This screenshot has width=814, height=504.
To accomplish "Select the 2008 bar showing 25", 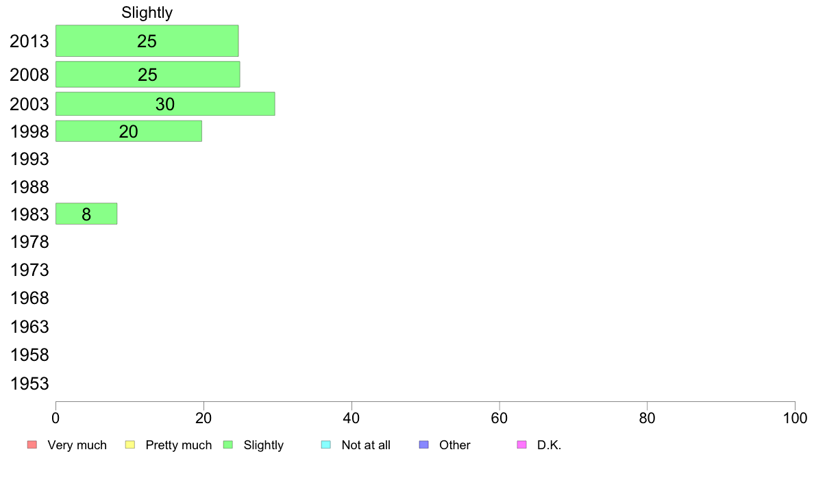I will pyautogui.click(x=147, y=74).
